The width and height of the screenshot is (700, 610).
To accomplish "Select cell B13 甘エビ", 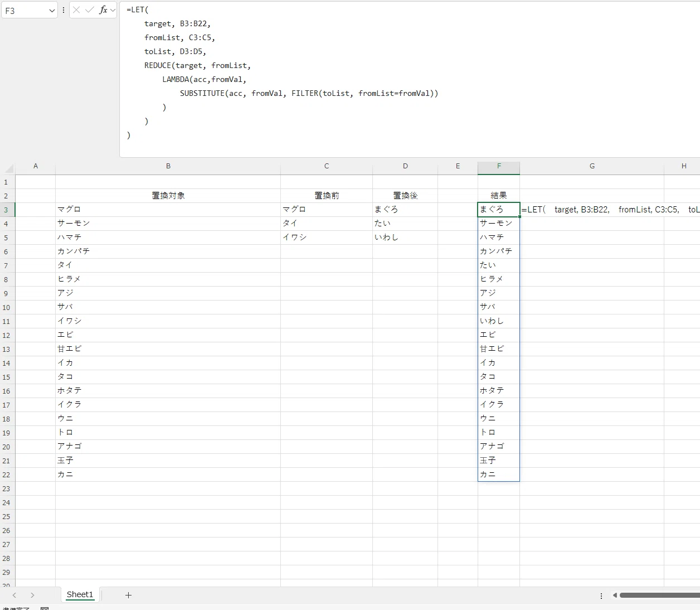I will 168,349.
